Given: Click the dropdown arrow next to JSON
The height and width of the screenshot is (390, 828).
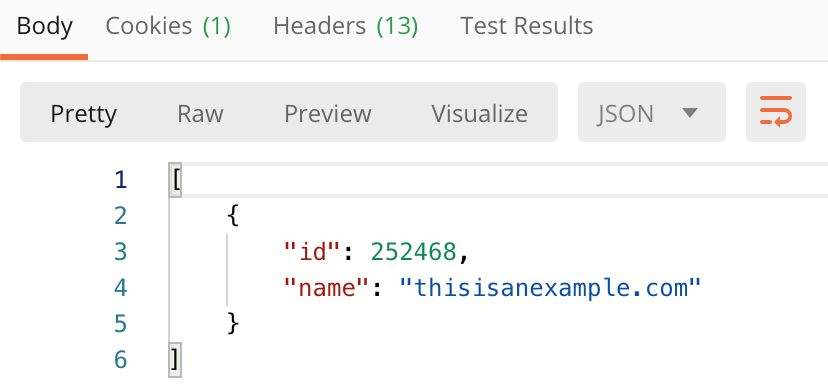Looking at the screenshot, I should 690,112.
